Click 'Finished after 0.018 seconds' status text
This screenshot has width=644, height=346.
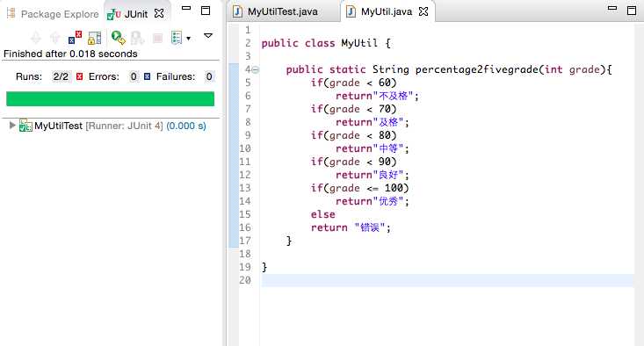(x=70, y=54)
